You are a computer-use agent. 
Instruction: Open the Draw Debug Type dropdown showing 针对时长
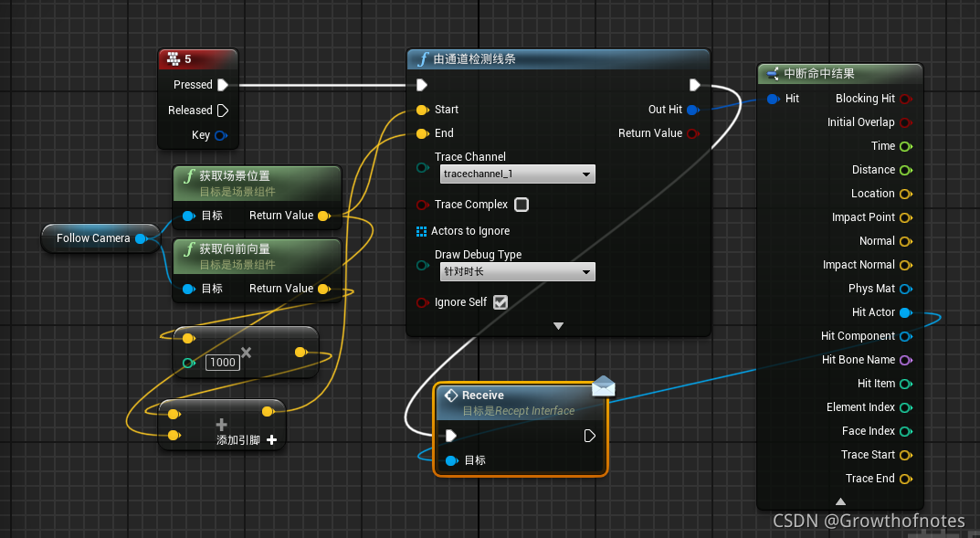[x=516, y=271]
